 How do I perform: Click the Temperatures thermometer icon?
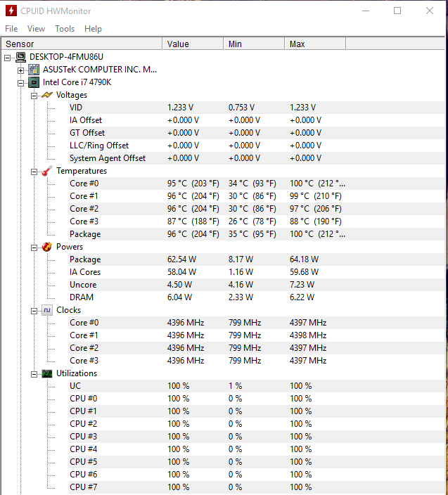tap(47, 171)
